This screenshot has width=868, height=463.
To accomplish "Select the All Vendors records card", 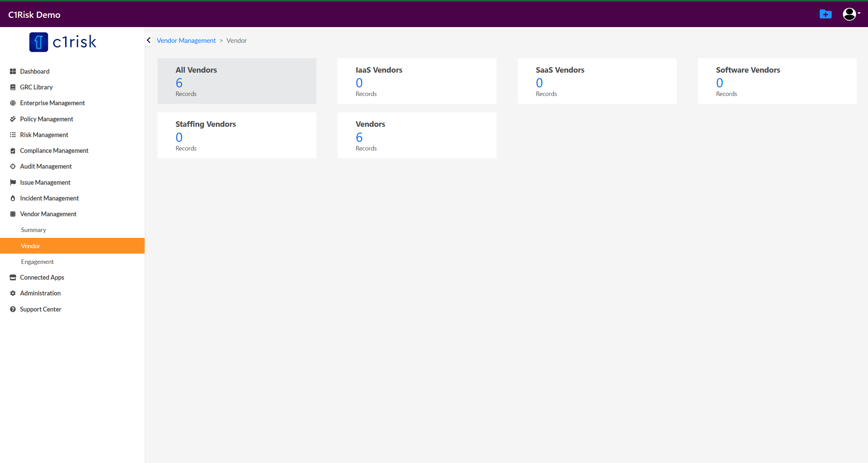I will [x=236, y=81].
